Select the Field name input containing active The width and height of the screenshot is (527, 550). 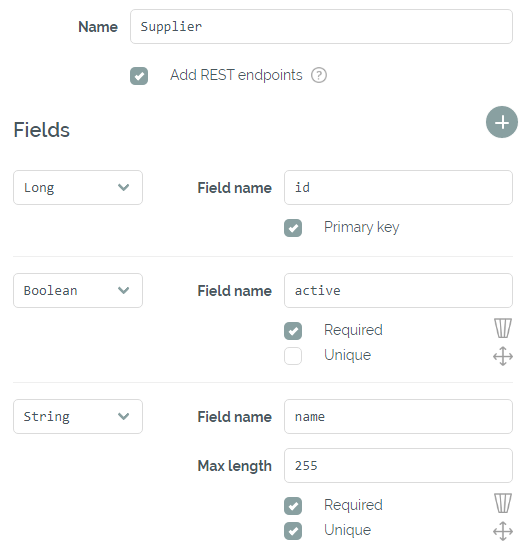click(x=399, y=291)
